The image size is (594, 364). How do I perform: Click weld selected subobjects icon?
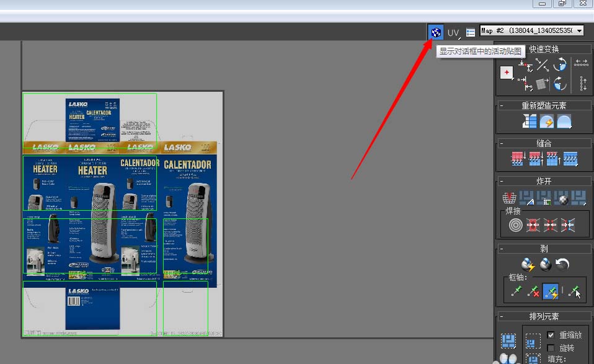click(x=533, y=225)
